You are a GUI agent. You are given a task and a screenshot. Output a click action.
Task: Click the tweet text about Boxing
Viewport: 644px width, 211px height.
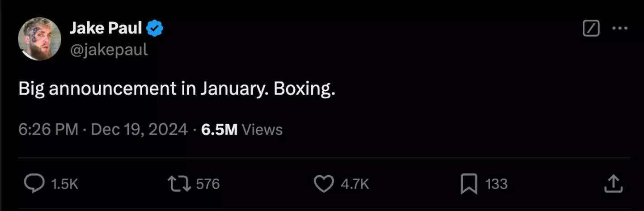[x=177, y=89]
